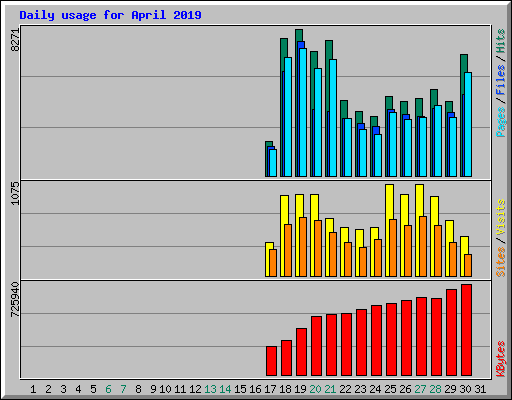Click green day 14 label
Screen dimensions: 512x400
point(225,389)
